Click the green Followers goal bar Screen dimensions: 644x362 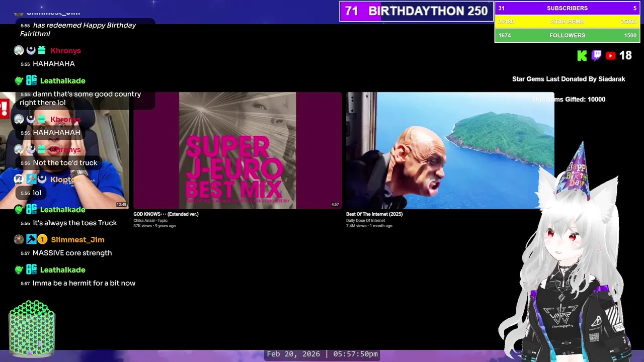click(567, 35)
